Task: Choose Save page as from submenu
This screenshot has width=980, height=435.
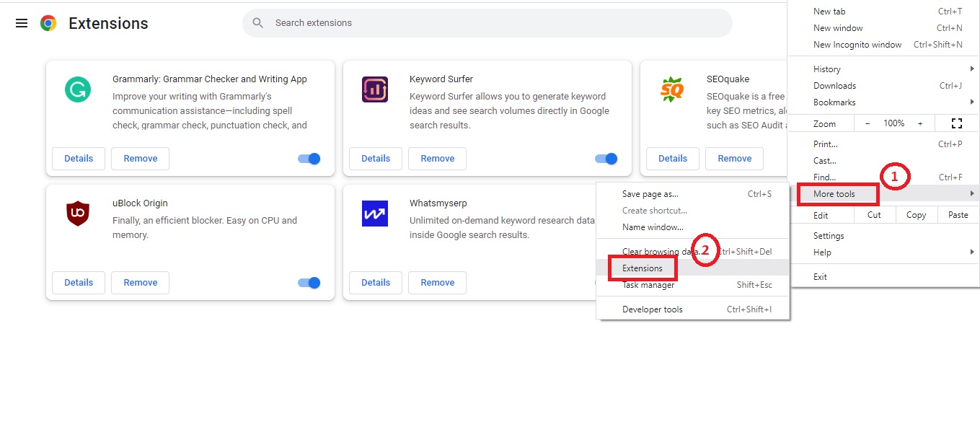Action: click(x=693, y=194)
